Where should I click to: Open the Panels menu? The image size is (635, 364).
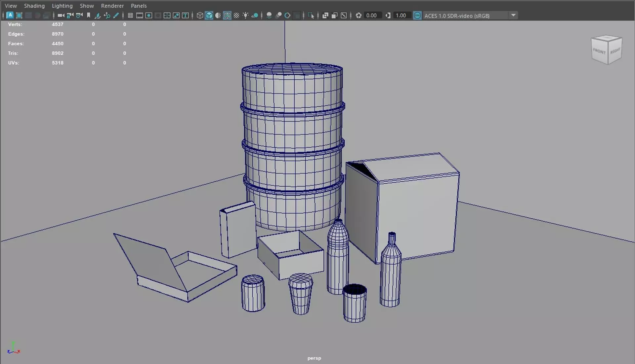(x=139, y=6)
